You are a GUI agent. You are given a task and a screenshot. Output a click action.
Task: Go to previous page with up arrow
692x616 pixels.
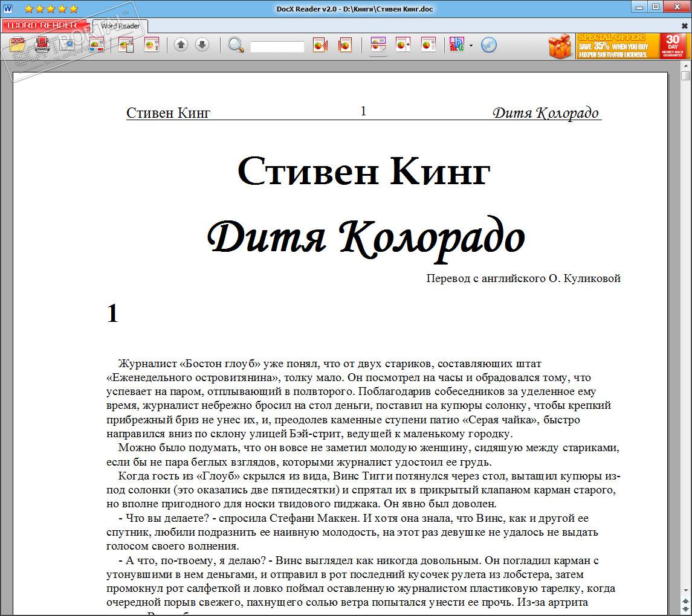tap(181, 45)
